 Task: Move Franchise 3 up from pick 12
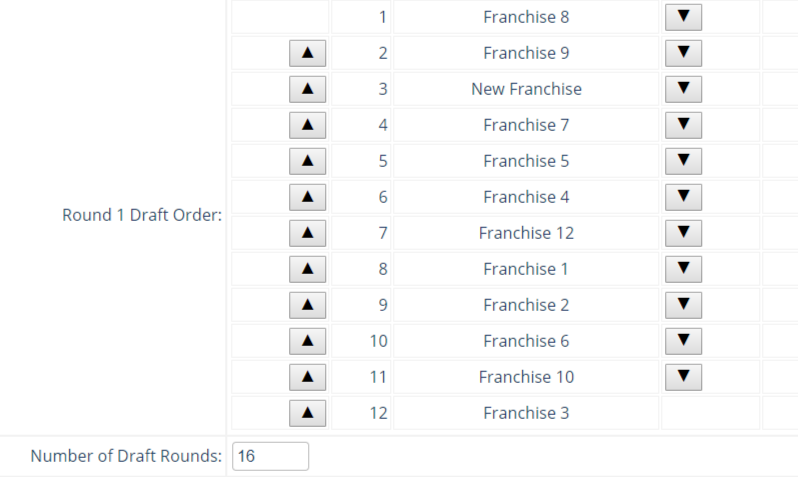[307, 413]
